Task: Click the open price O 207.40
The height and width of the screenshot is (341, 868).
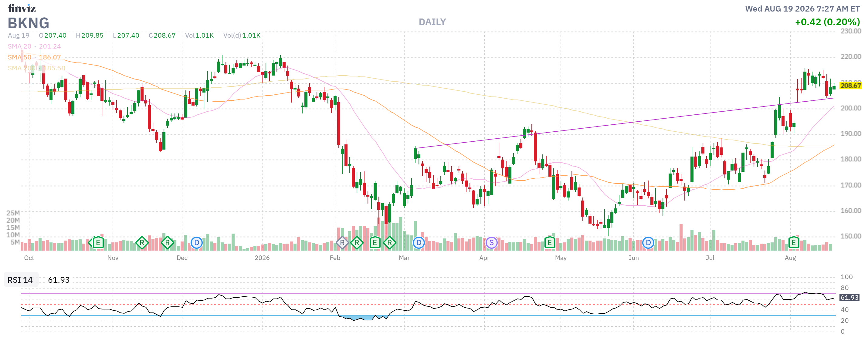Action: click(53, 35)
